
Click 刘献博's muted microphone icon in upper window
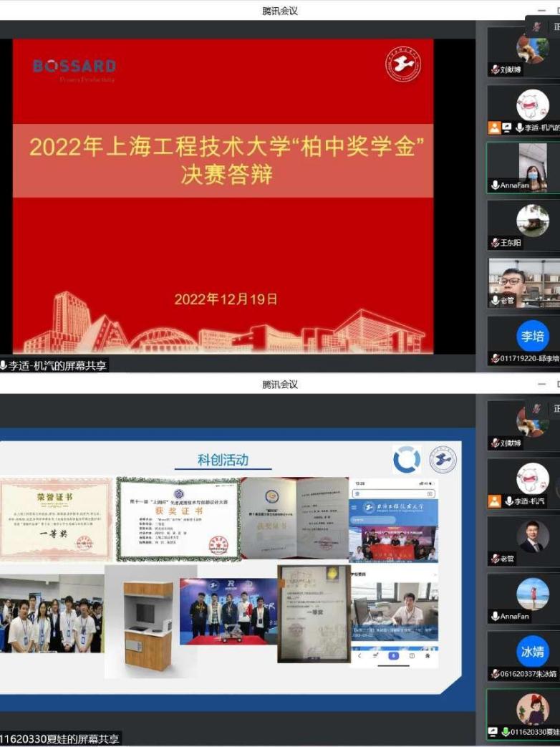pos(495,70)
